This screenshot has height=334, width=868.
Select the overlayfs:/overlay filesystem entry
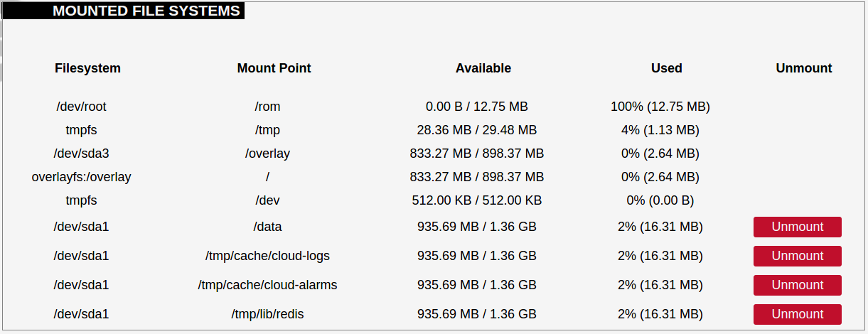pyautogui.click(x=81, y=177)
